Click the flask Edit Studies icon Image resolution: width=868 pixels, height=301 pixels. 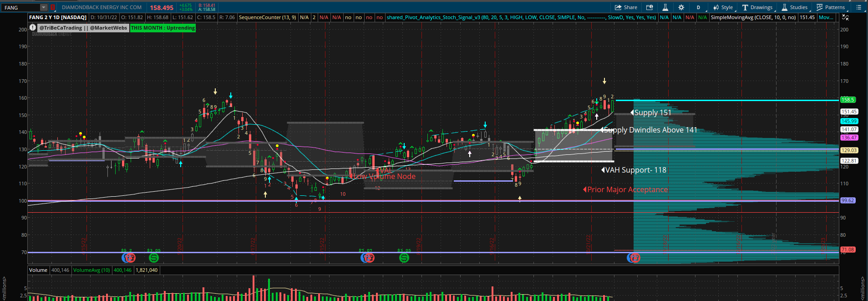click(x=665, y=7)
